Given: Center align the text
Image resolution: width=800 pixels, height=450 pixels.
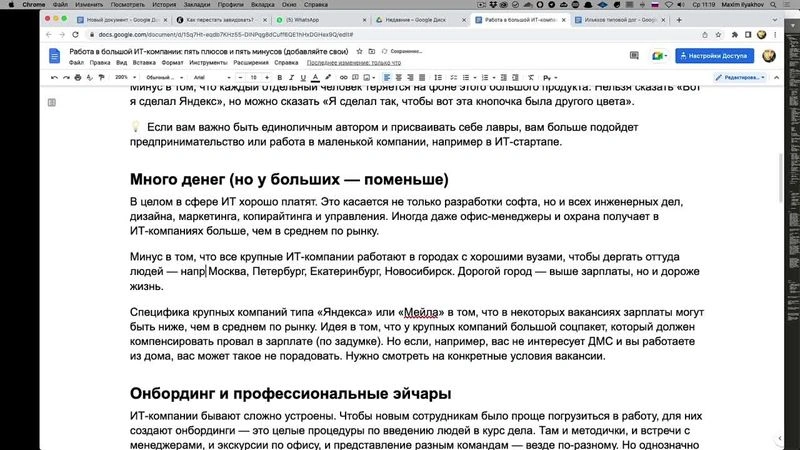Looking at the screenshot, I should 398,78.
